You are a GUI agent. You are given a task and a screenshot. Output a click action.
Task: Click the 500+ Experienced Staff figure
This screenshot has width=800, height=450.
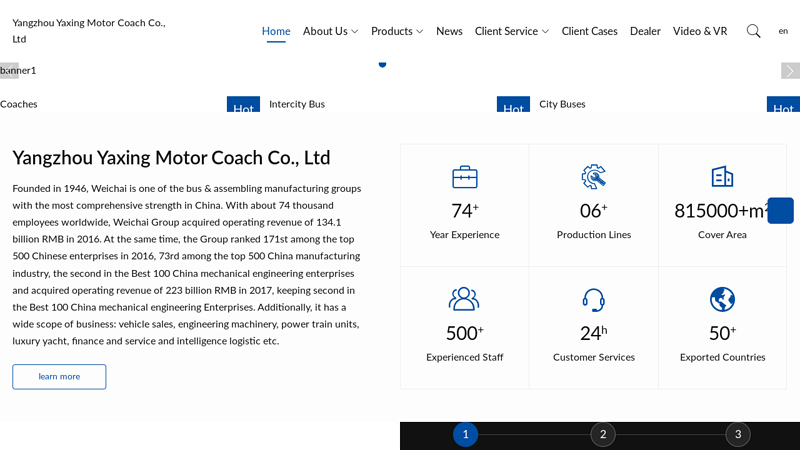tap(465, 333)
